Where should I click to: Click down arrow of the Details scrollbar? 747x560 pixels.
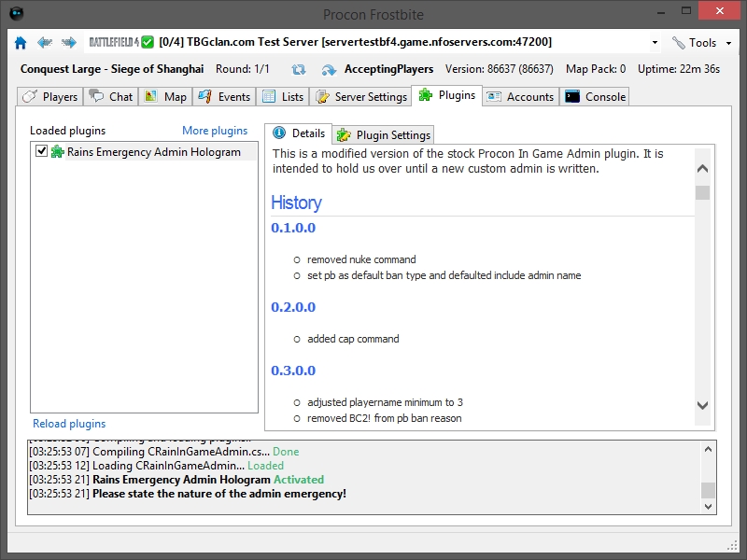tap(702, 405)
